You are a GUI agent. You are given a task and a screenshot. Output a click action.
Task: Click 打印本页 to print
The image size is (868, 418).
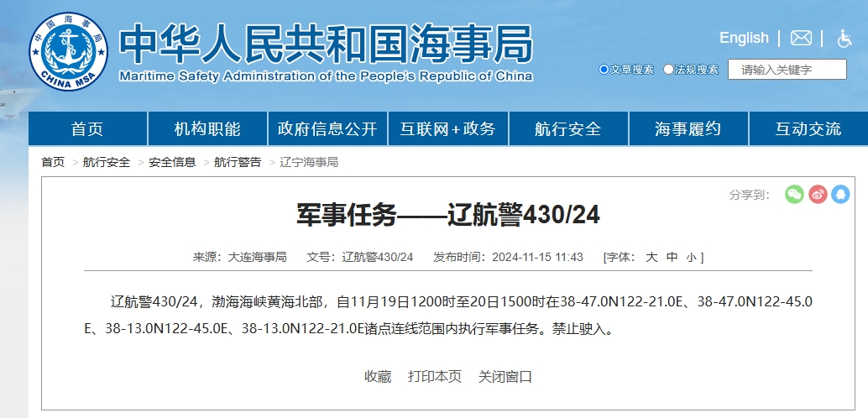435,377
